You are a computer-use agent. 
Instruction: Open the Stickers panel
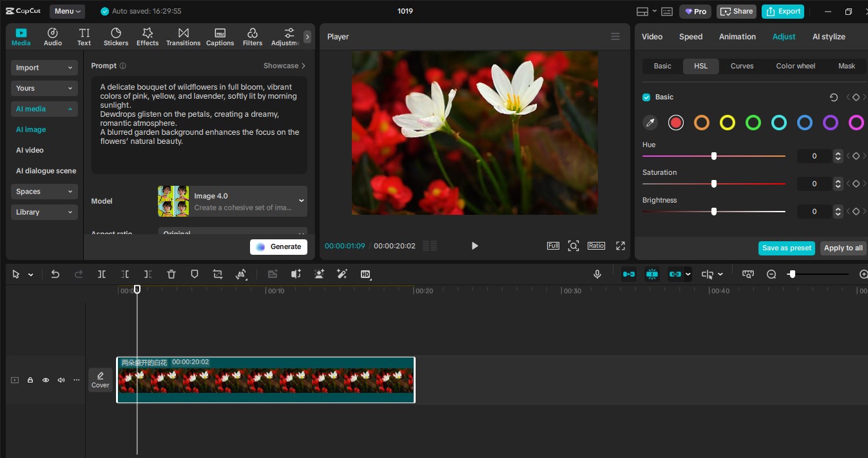pos(116,36)
